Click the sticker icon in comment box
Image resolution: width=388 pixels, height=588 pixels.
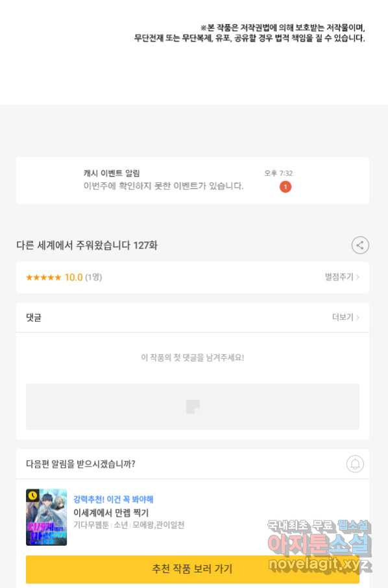click(x=193, y=406)
